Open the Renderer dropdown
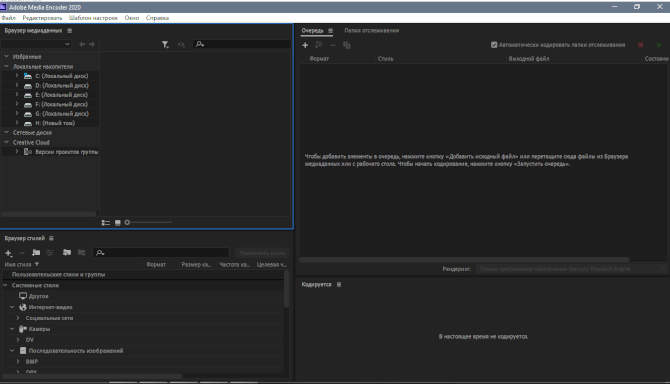 570,269
